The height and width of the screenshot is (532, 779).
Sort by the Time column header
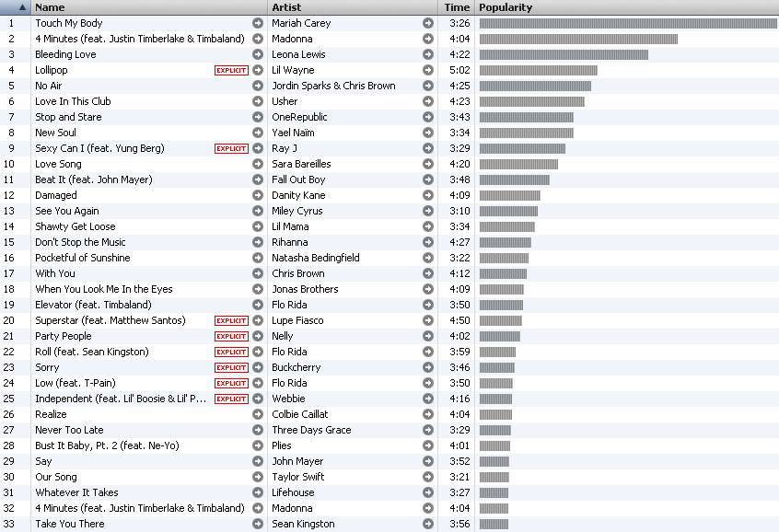[457, 7]
